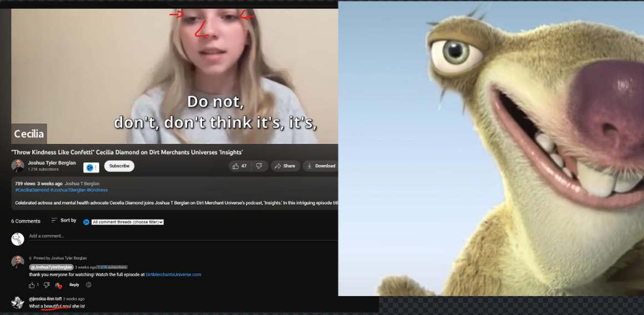
Task: Open Joshua Tyler Berglan channel name link
Action: (52, 163)
